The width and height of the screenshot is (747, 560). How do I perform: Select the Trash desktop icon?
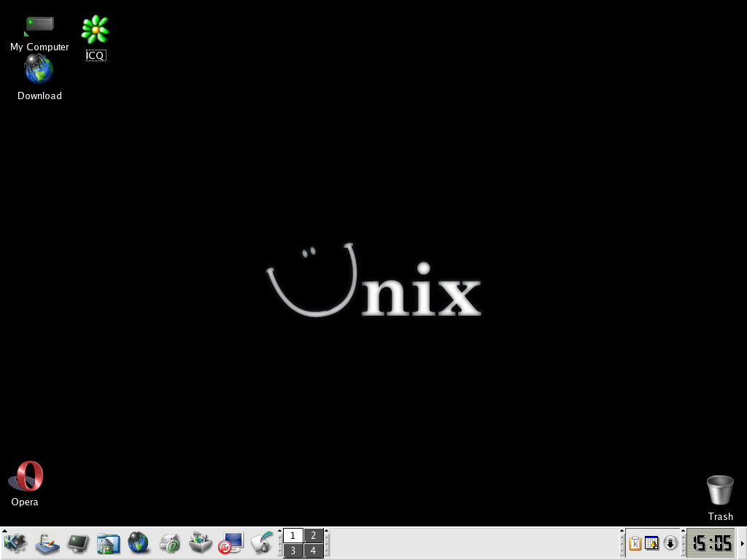click(x=720, y=498)
